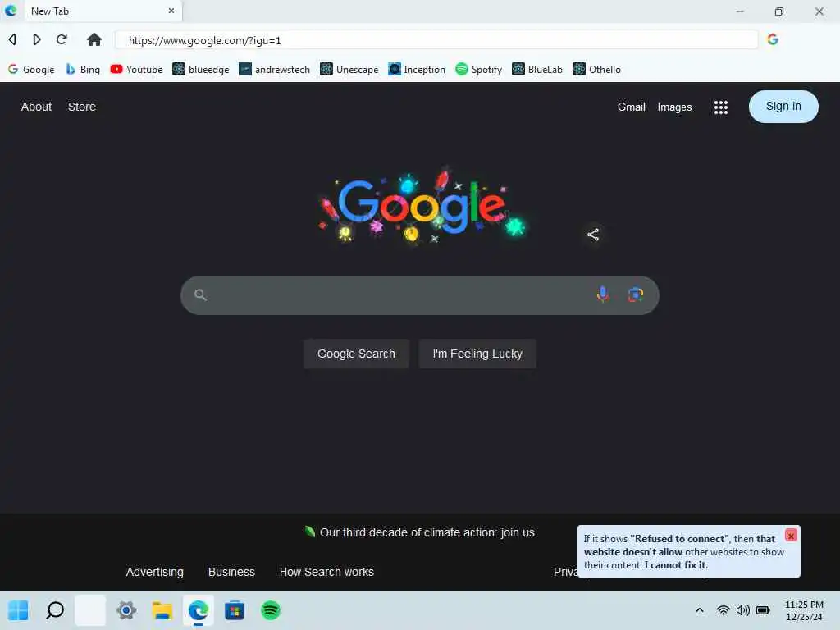
Task: Open the Youtube bookmark
Action: pyautogui.click(x=136, y=69)
